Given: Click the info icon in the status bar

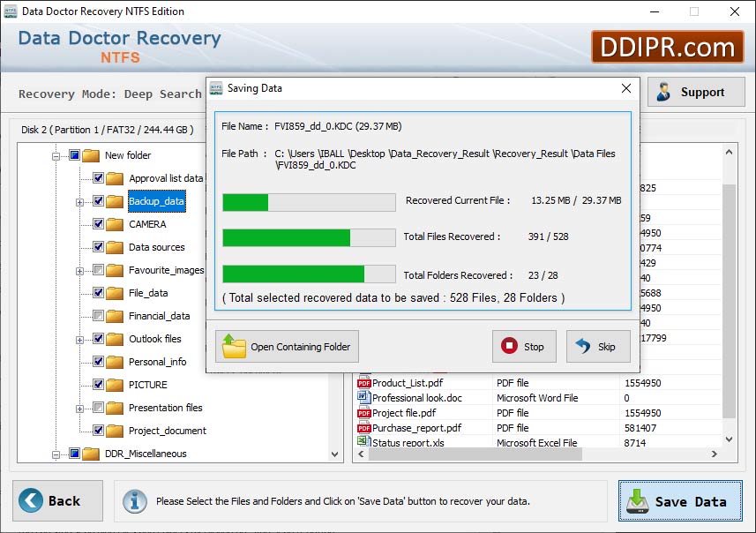Looking at the screenshot, I should coord(135,501).
